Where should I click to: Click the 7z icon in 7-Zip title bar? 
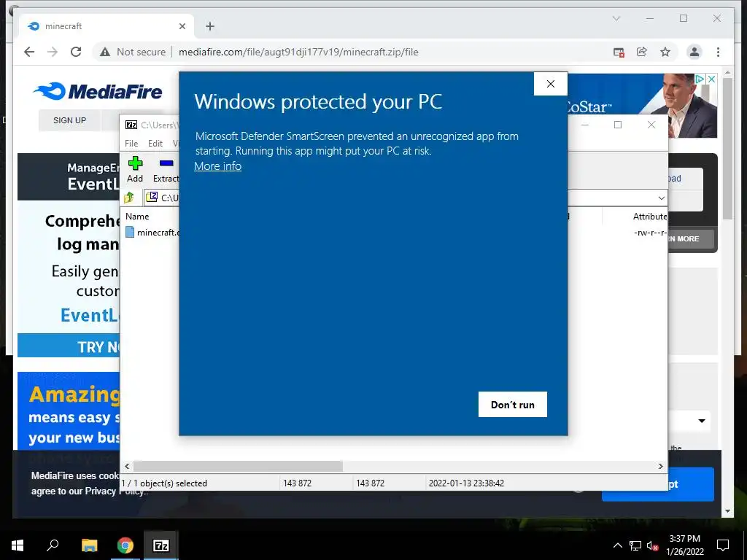click(131, 125)
